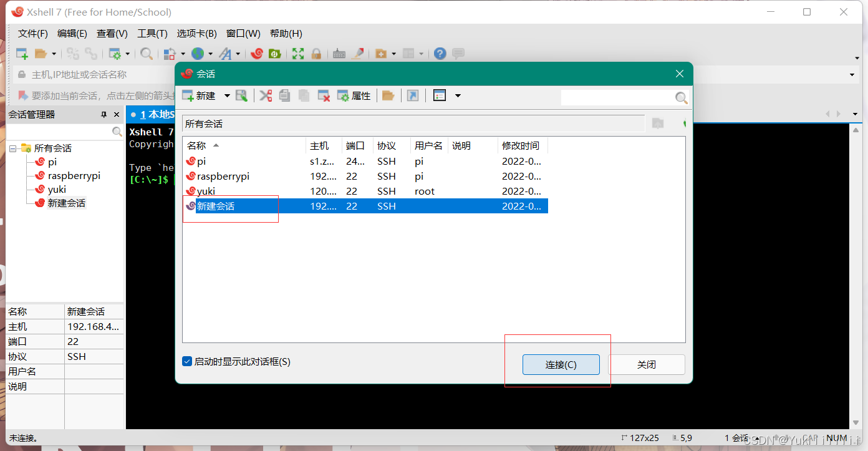Click the red Xshell swirl toolbar icon

click(256, 54)
